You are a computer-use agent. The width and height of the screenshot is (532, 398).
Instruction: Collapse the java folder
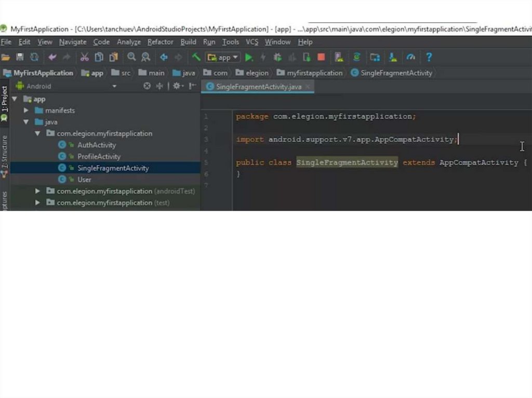pyautogui.click(x=26, y=122)
